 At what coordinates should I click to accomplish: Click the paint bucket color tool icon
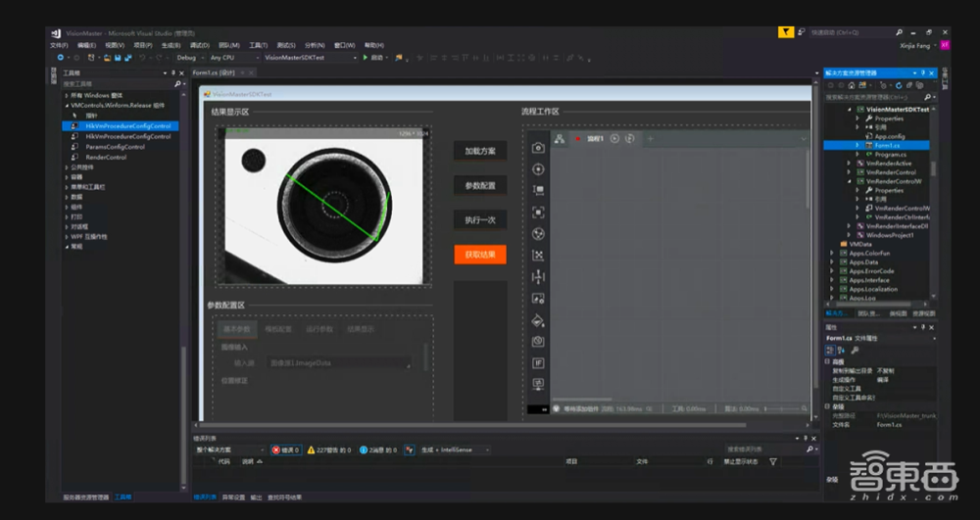click(x=538, y=319)
